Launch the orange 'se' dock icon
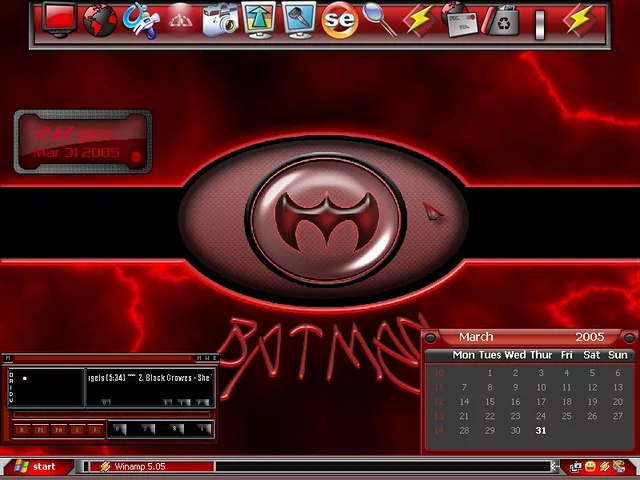The width and height of the screenshot is (640, 480). tap(340, 20)
